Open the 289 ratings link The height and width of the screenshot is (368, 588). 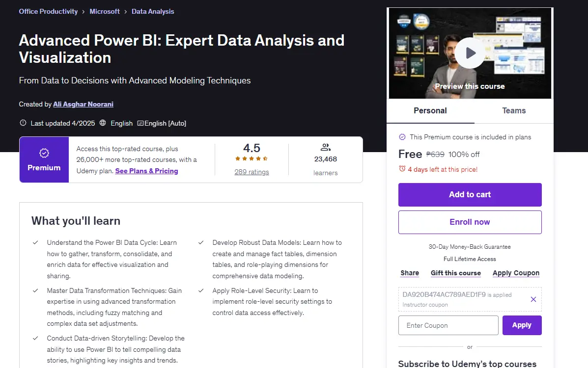tap(252, 172)
